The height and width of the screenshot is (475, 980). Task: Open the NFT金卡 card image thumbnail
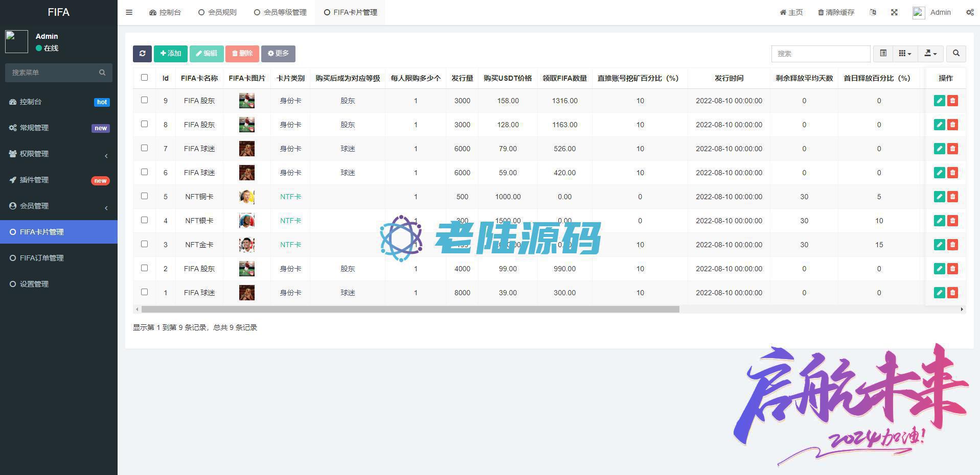(247, 245)
